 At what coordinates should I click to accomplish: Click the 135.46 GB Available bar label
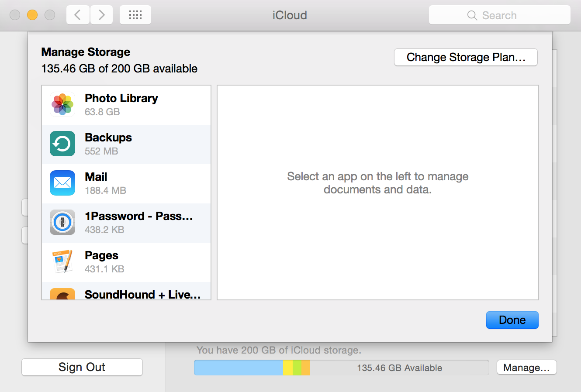coord(399,368)
